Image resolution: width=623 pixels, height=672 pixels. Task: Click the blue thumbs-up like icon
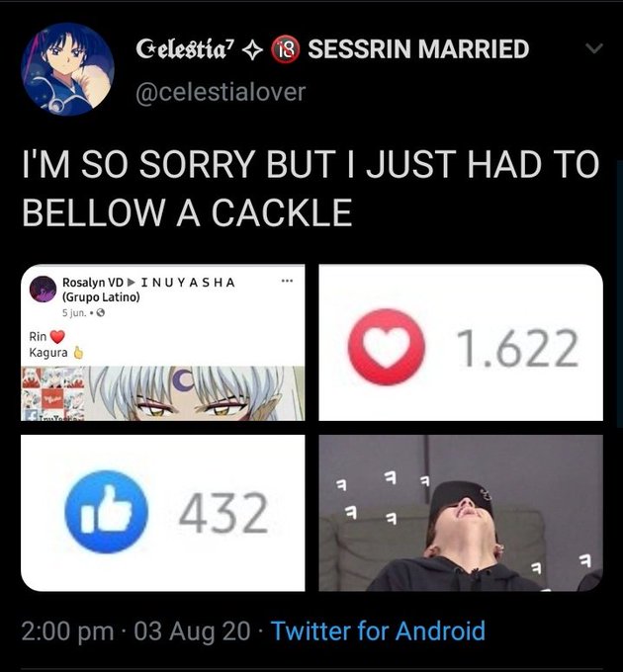[x=107, y=512]
